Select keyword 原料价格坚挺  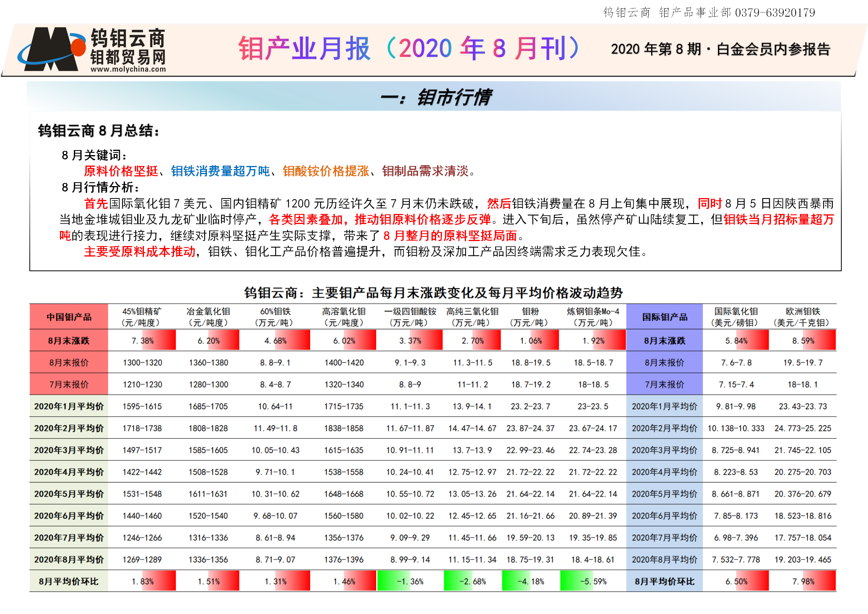click(x=121, y=171)
